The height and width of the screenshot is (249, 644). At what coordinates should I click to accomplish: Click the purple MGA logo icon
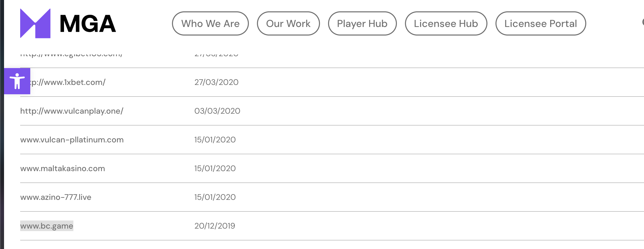click(x=35, y=23)
